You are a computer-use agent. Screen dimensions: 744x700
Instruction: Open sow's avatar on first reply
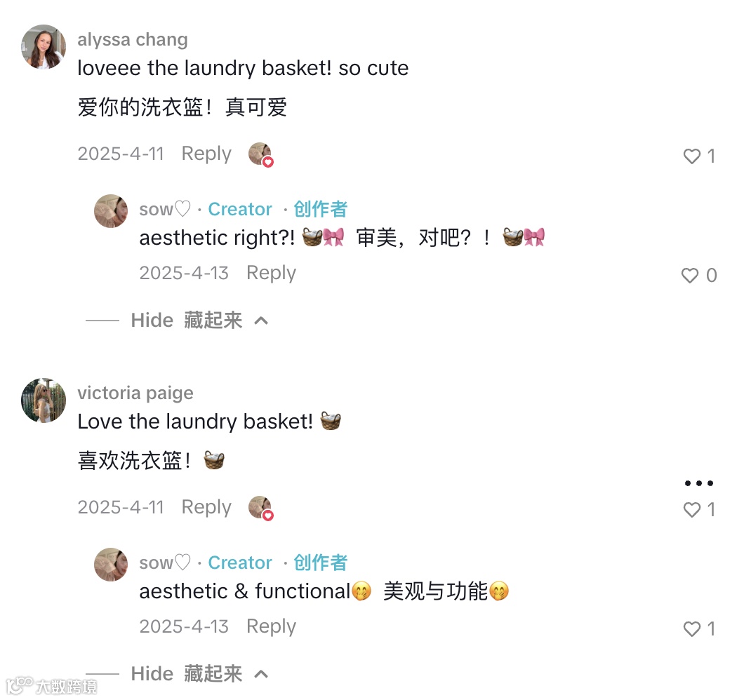[111, 211]
